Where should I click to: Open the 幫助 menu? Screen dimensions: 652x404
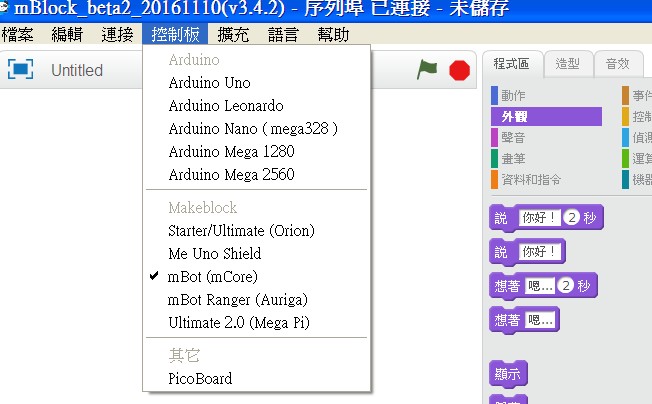pyautogui.click(x=333, y=34)
